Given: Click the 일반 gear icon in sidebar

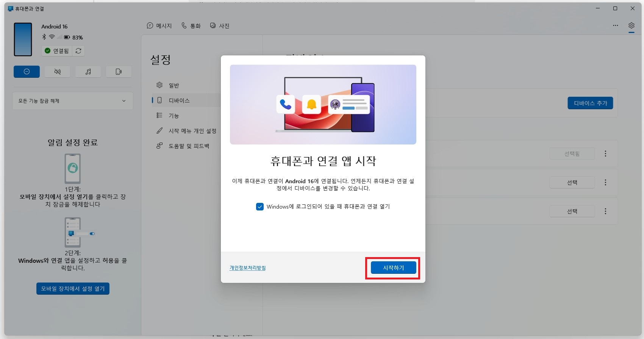Looking at the screenshot, I should (159, 85).
